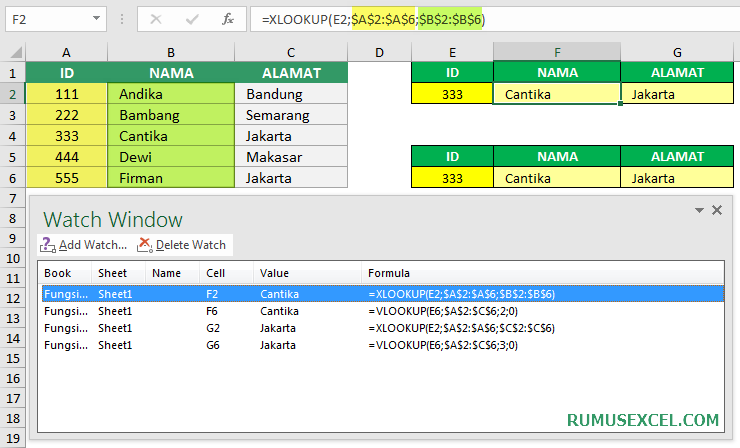740x448 pixels.
Task: Click the formula bar XLOOKUP text
Action: (373, 19)
